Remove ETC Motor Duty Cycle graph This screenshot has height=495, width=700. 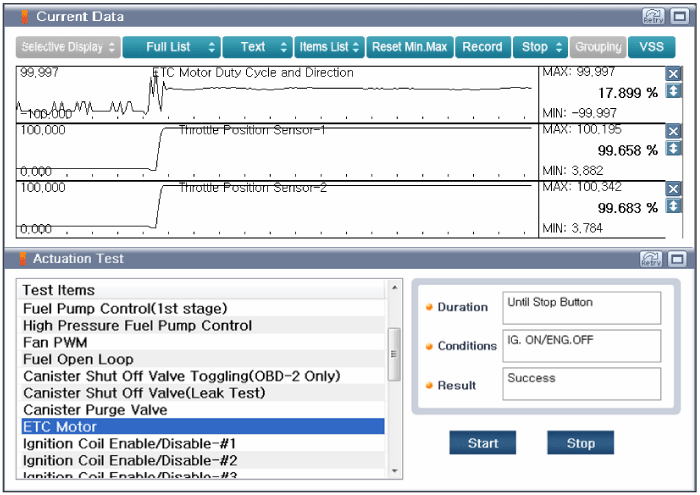pyautogui.click(x=673, y=74)
